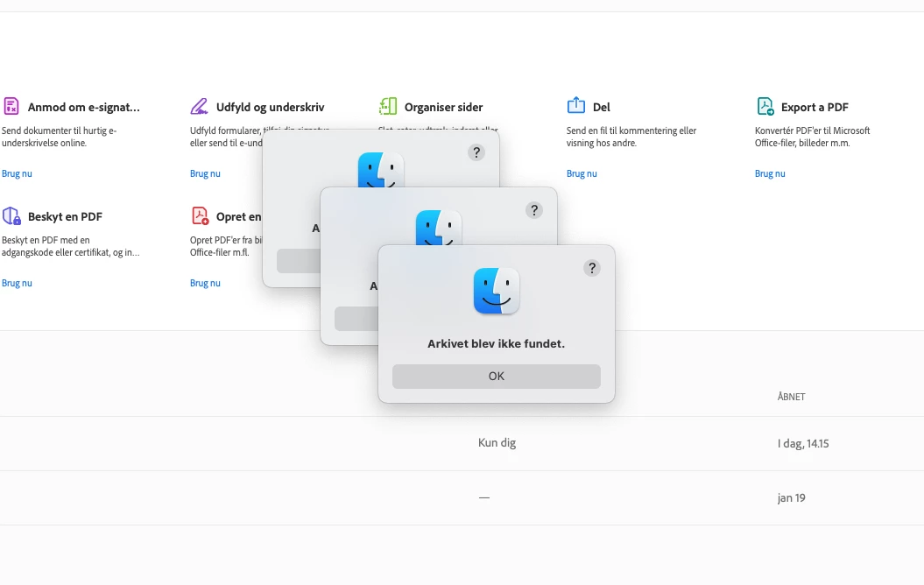Click the Finder icon in the front dialog
This screenshot has width=924, height=585.
coord(497,291)
